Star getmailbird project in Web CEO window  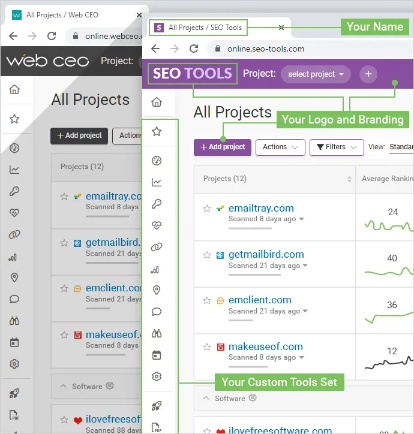click(x=64, y=243)
